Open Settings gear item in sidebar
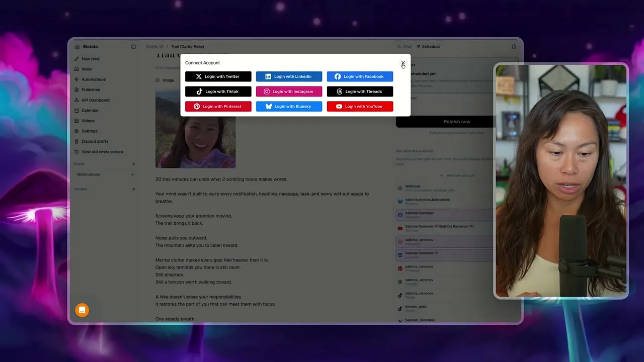Viewport: 644px width, 362px height. click(x=89, y=131)
